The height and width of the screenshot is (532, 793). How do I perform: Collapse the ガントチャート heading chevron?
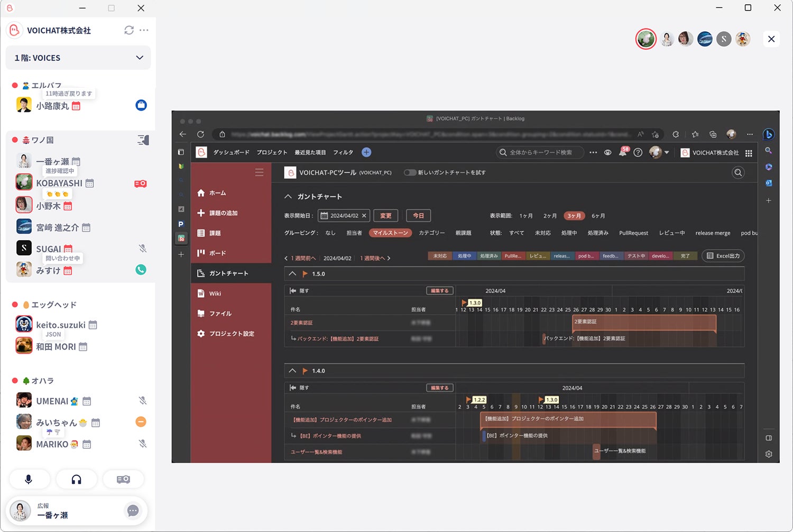(288, 196)
